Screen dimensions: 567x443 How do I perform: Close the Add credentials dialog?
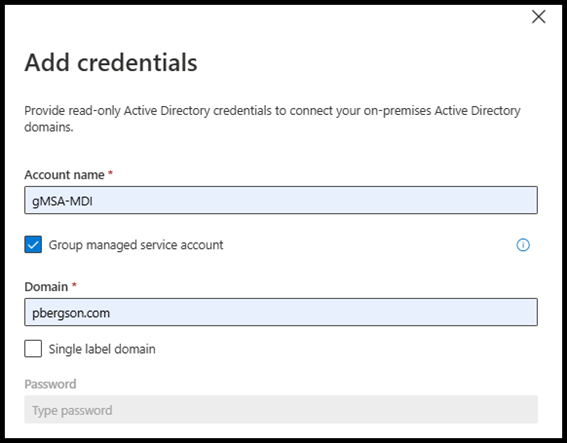pyautogui.click(x=538, y=17)
